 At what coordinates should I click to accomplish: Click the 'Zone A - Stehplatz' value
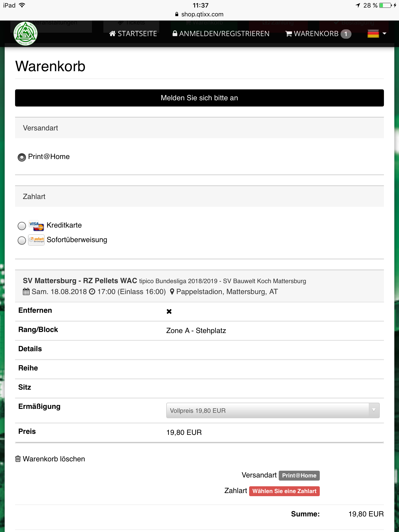coord(196,331)
